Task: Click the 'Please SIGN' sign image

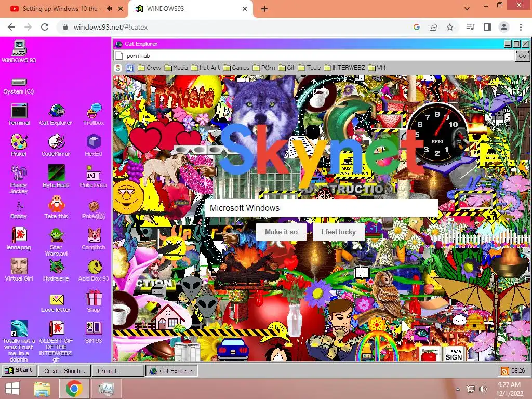Action: click(454, 354)
